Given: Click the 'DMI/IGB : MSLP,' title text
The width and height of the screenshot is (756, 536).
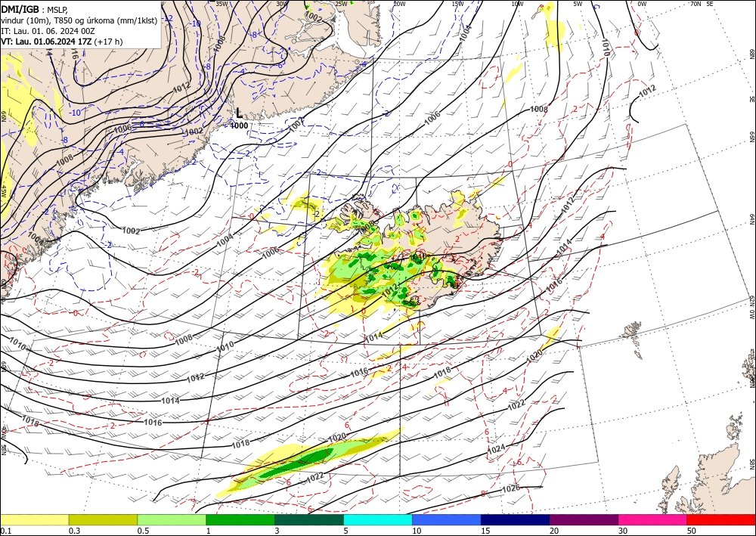Looking at the screenshot, I should (x=35, y=8).
